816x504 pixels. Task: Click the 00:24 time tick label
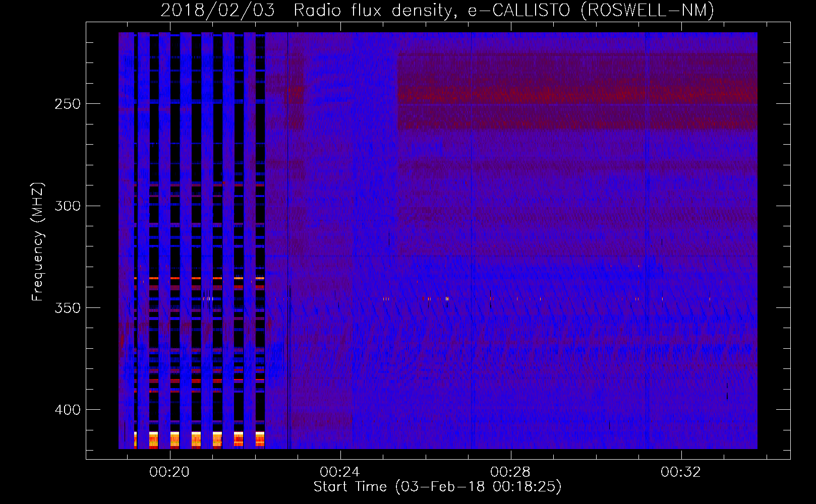pos(340,472)
